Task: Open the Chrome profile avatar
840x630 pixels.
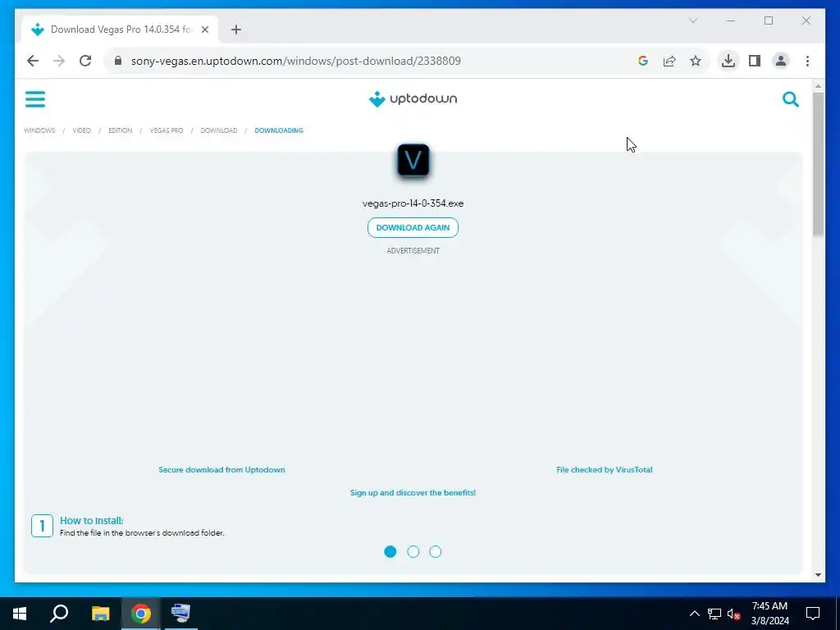Action: (x=781, y=61)
